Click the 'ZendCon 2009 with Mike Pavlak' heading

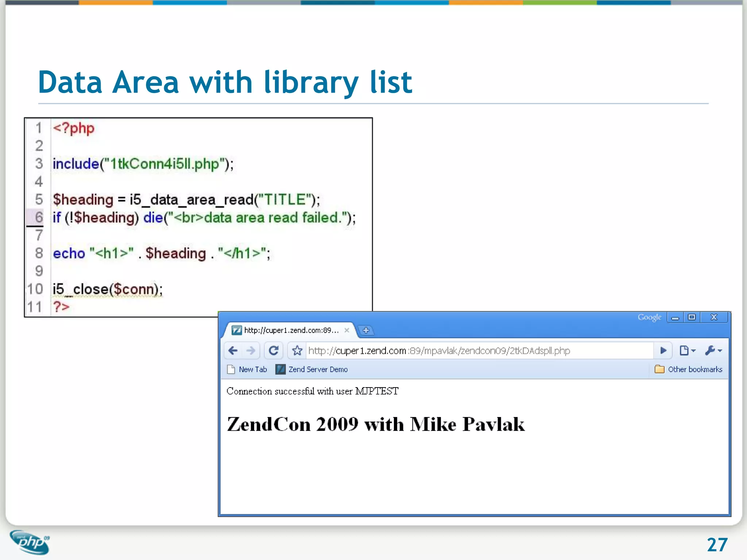(376, 424)
